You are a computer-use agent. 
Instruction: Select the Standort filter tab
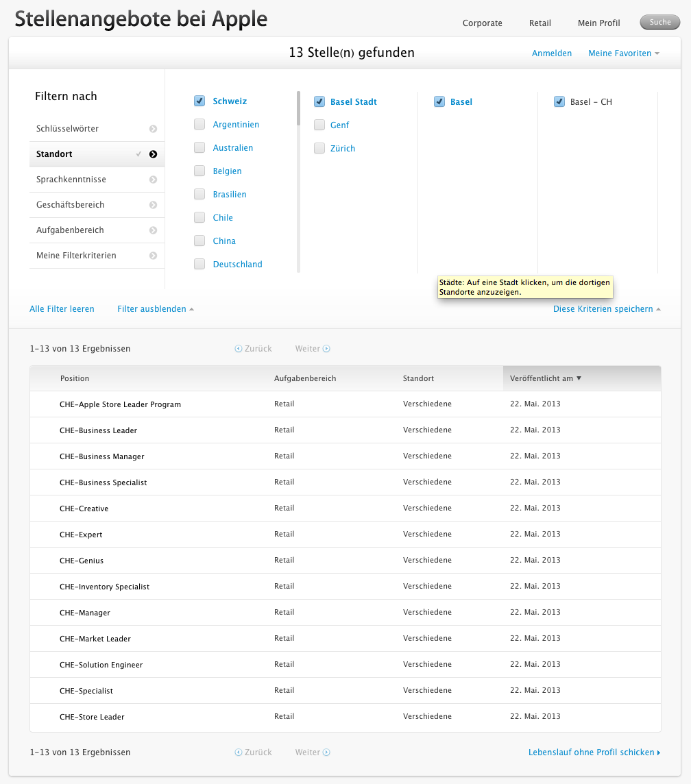(96, 154)
